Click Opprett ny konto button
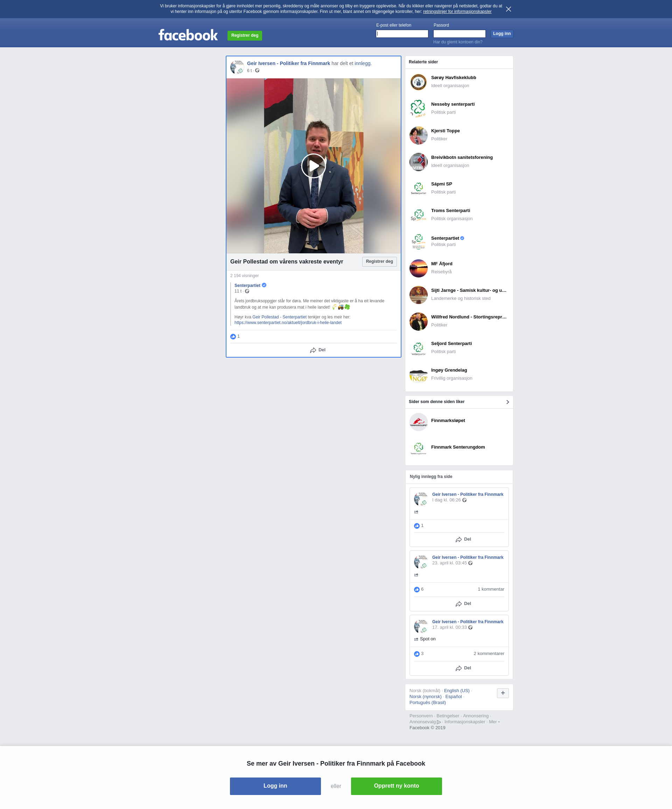The width and height of the screenshot is (672, 809). (396, 786)
